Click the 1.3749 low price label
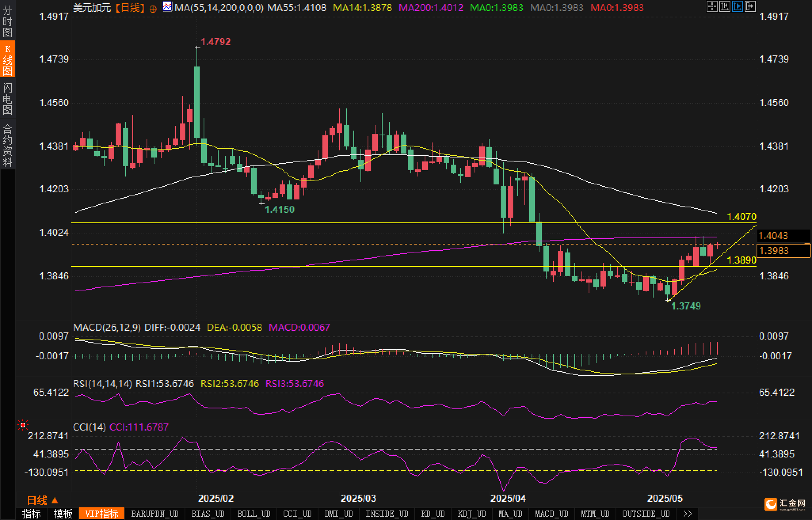Screen dimensions: 812x520 click(686, 306)
